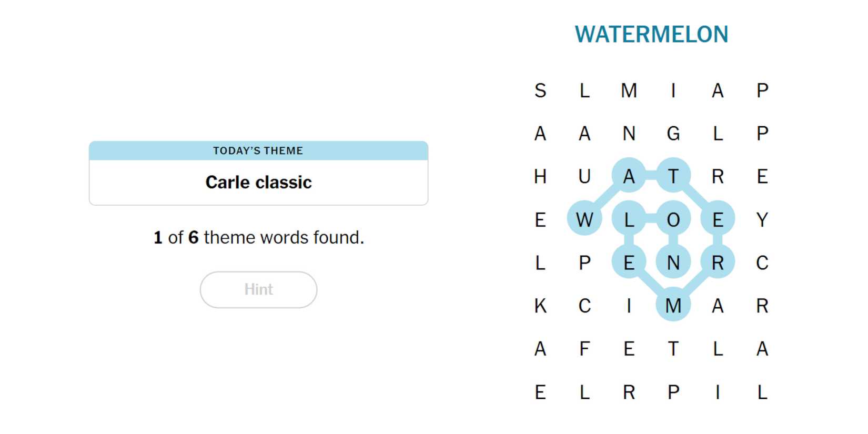868x434 pixels.
Task: Click the highlighted letter T
Action: (673, 176)
